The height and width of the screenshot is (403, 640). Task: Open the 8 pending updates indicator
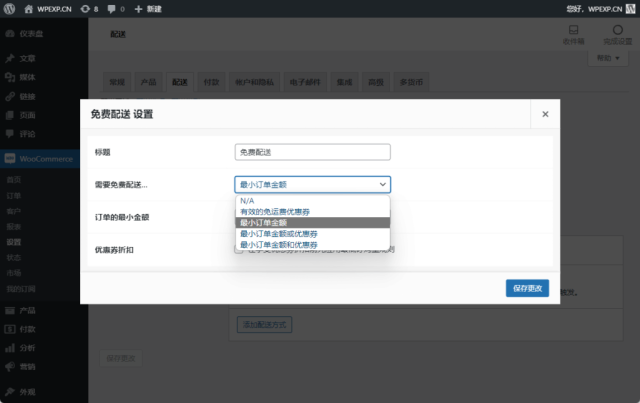89,9
